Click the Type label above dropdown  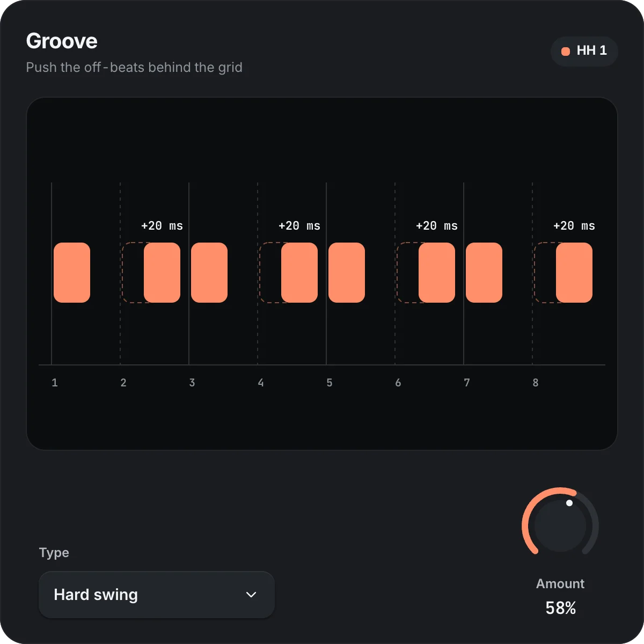point(54,553)
